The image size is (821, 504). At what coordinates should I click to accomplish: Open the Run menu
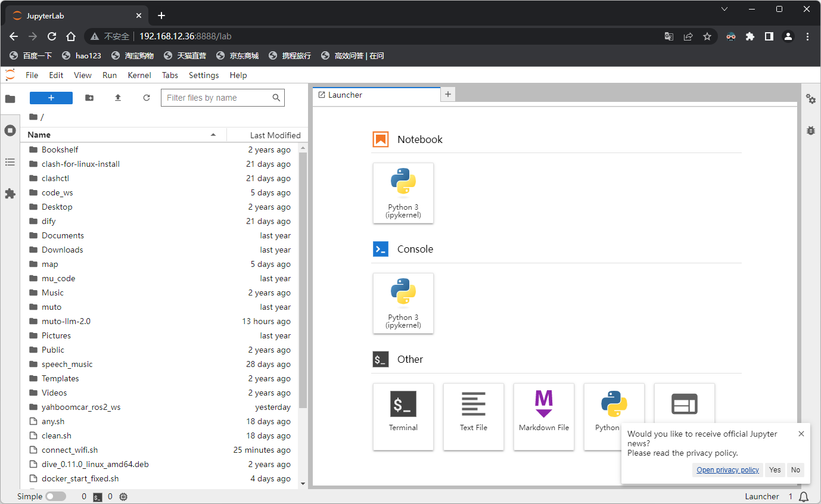point(110,75)
